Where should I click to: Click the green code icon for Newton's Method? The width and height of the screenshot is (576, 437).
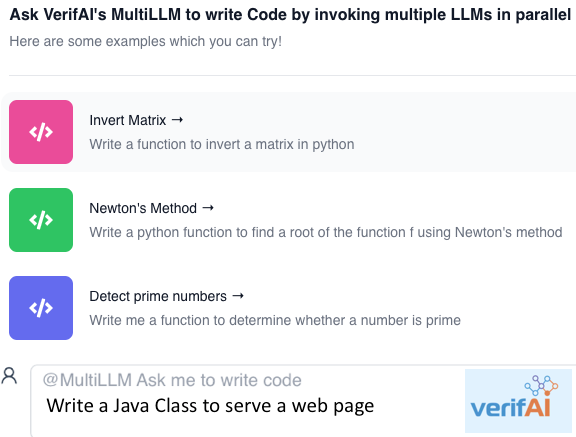tap(41, 220)
